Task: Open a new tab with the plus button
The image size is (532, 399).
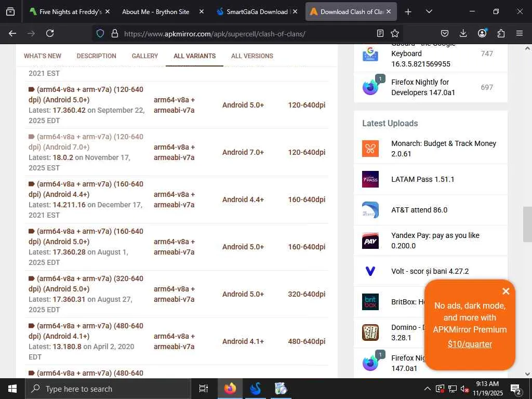Action: pyautogui.click(x=408, y=12)
